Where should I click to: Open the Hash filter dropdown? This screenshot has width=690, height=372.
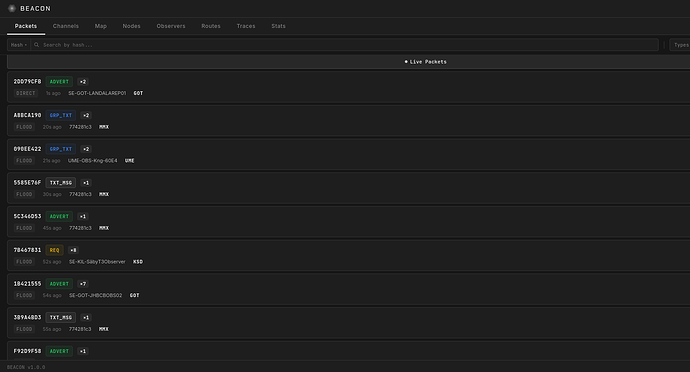click(18, 45)
